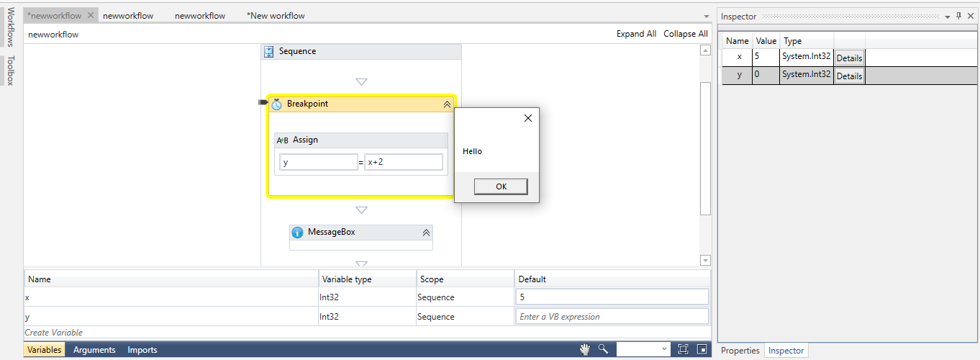Open the workflow tab list dropdown
The height and width of the screenshot is (360, 980).
706,16
